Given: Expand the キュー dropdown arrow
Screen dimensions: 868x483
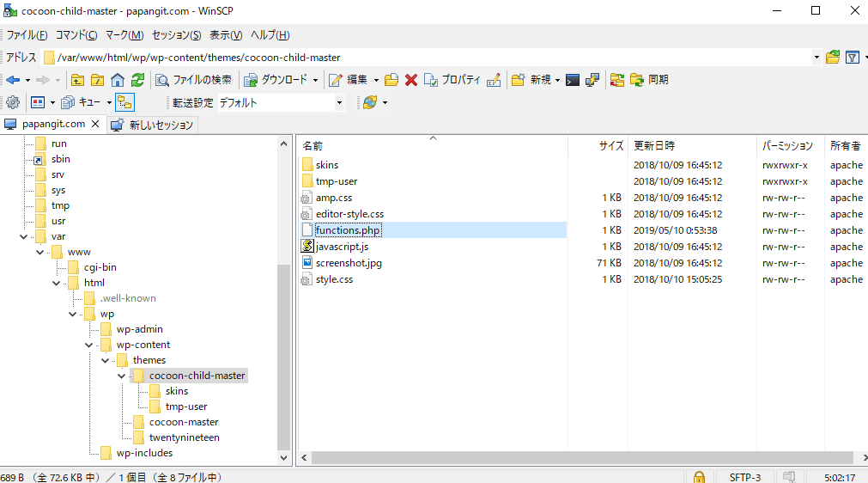Looking at the screenshot, I should point(109,102).
